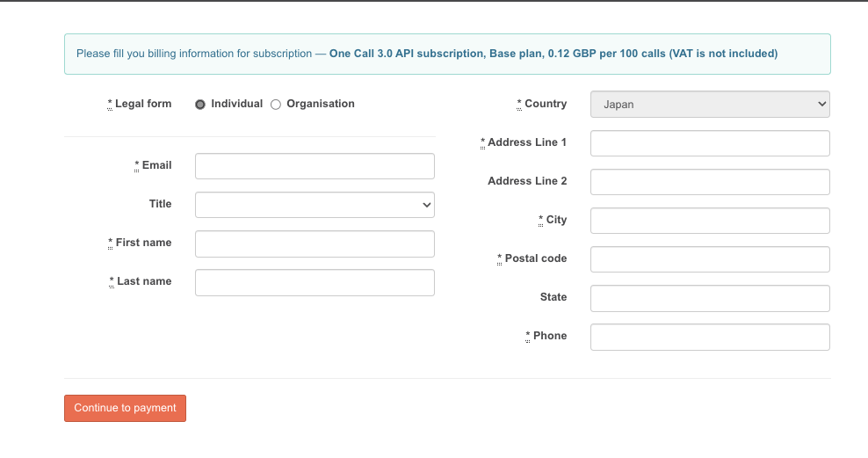868x458 pixels.
Task: Expand the Title dropdown
Action: [x=315, y=205]
